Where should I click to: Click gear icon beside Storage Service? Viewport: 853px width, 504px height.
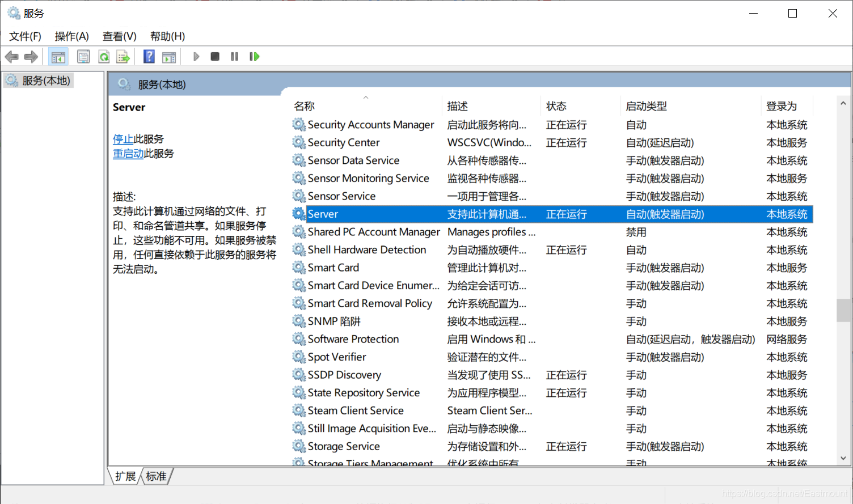pos(299,446)
